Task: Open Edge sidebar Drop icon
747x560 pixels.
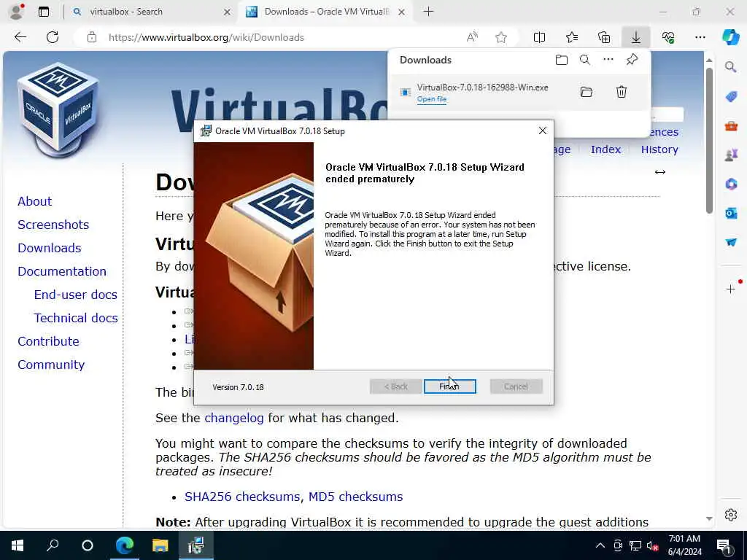Action: 731,242
